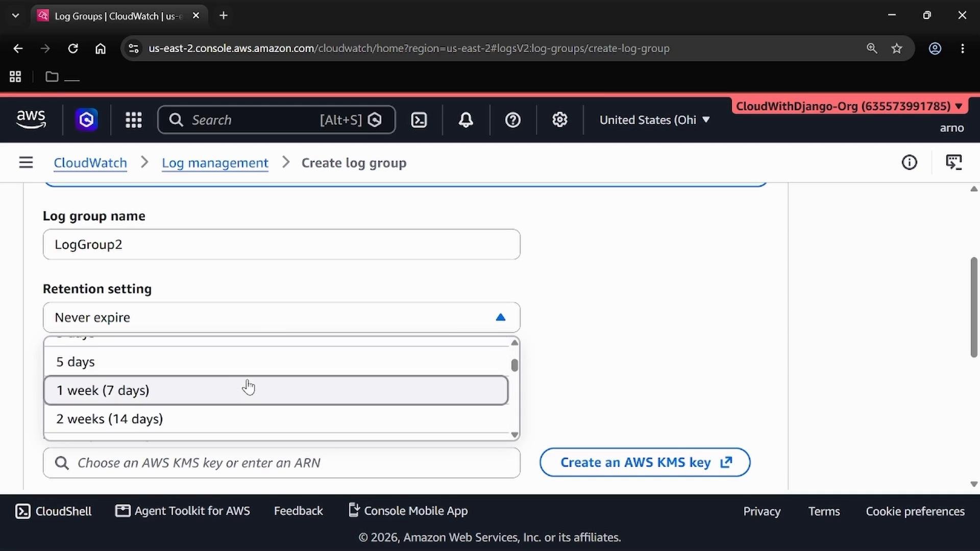Launch CloudShell from the top navigation bar
Viewport: 980px width, 551px height.
(419, 120)
